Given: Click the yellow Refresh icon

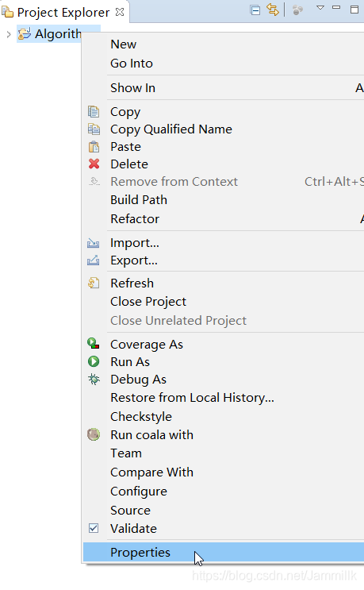Looking at the screenshot, I should point(94,283).
